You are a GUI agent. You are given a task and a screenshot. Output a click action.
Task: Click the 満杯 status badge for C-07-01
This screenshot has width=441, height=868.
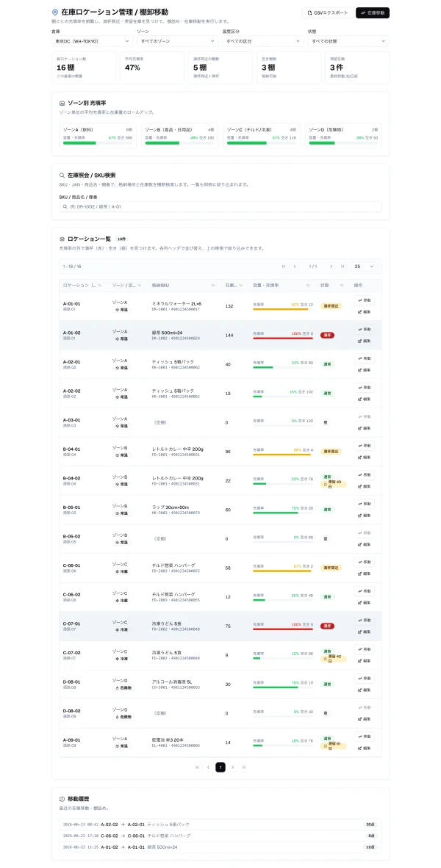tap(327, 626)
